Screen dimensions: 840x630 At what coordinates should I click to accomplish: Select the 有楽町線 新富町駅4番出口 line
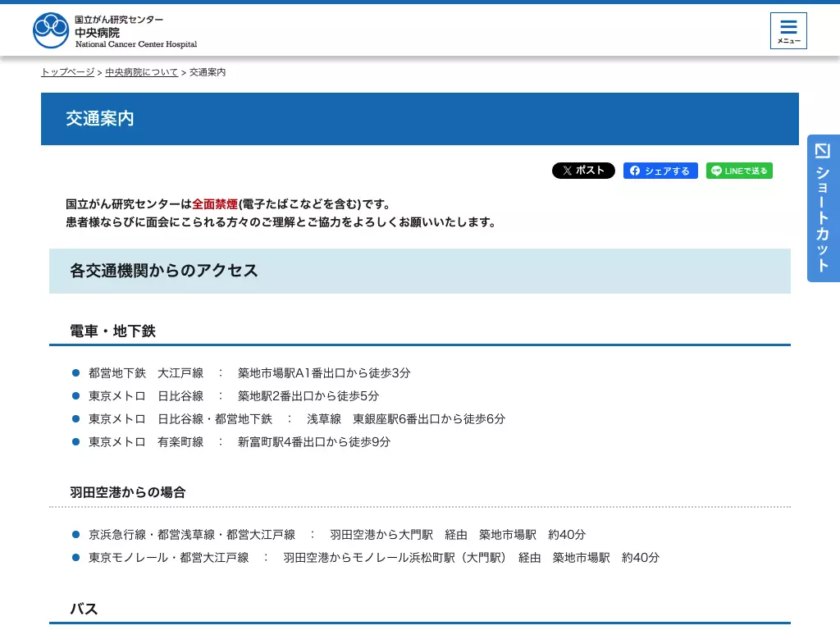(240, 442)
